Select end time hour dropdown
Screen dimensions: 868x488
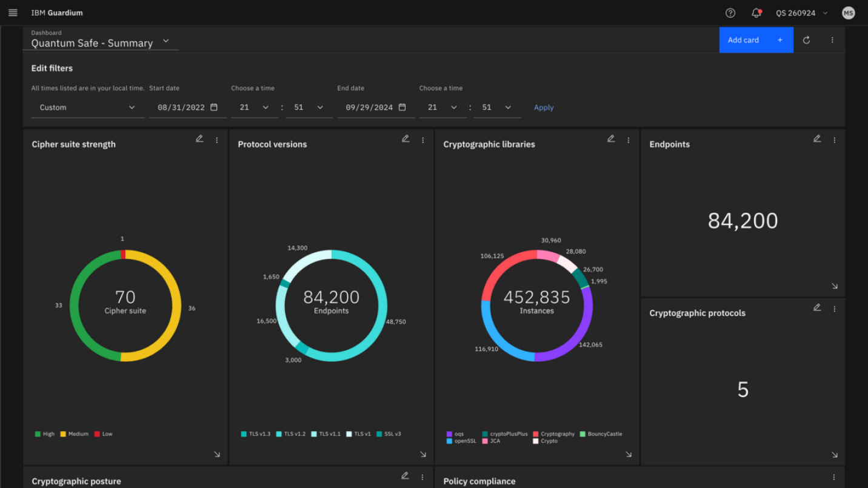coord(443,107)
